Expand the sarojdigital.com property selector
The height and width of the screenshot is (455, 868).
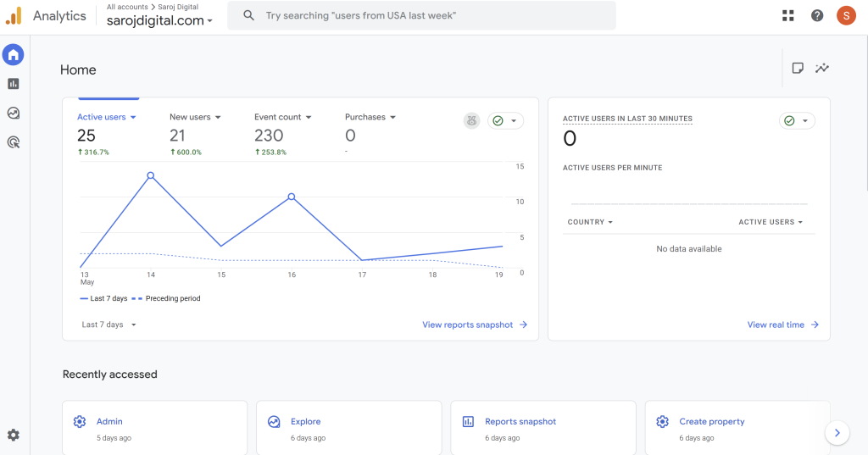pos(160,20)
